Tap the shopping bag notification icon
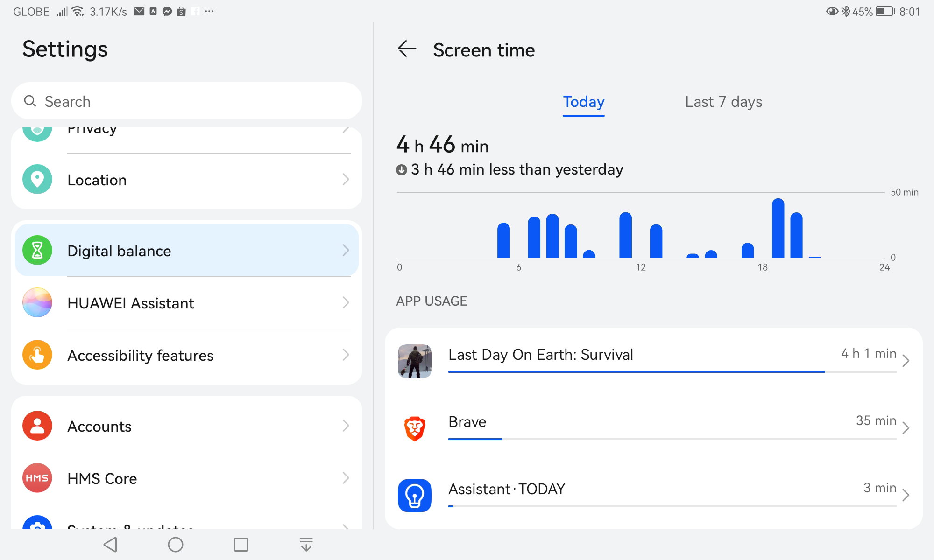The image size is (934, 560). point(181,11)
